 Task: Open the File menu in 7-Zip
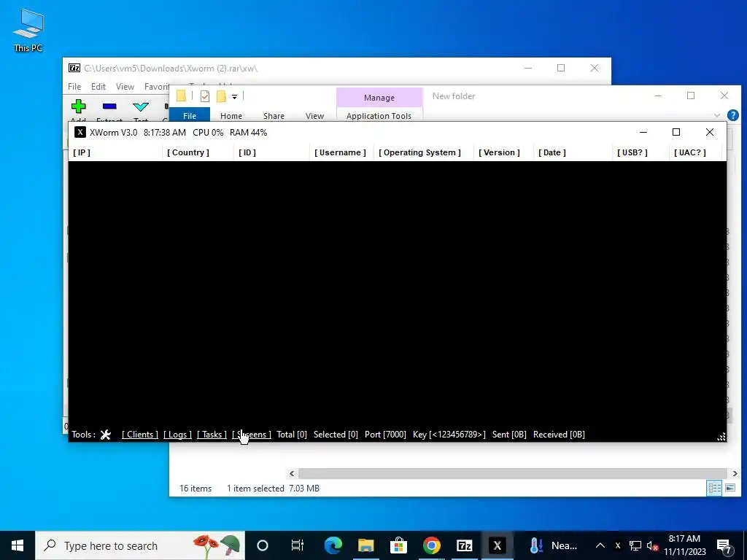click(74, 87)
